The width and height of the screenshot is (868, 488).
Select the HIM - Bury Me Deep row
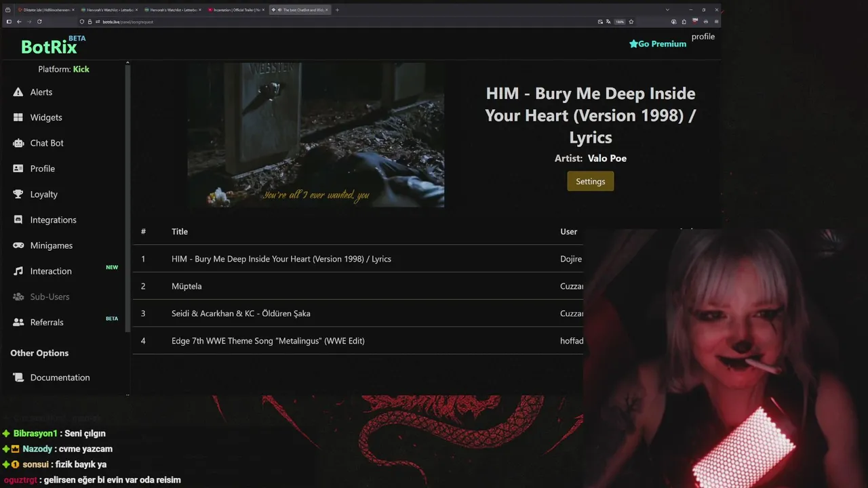[358, 259]
